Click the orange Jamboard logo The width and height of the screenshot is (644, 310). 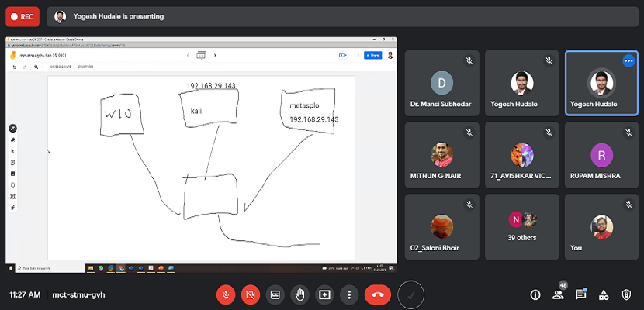(13, 56)
